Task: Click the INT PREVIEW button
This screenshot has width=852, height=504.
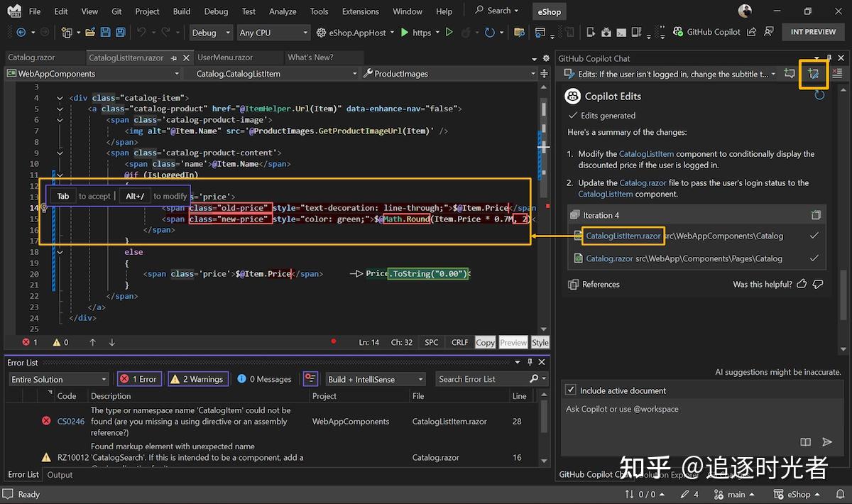Action: pos(813,31)
